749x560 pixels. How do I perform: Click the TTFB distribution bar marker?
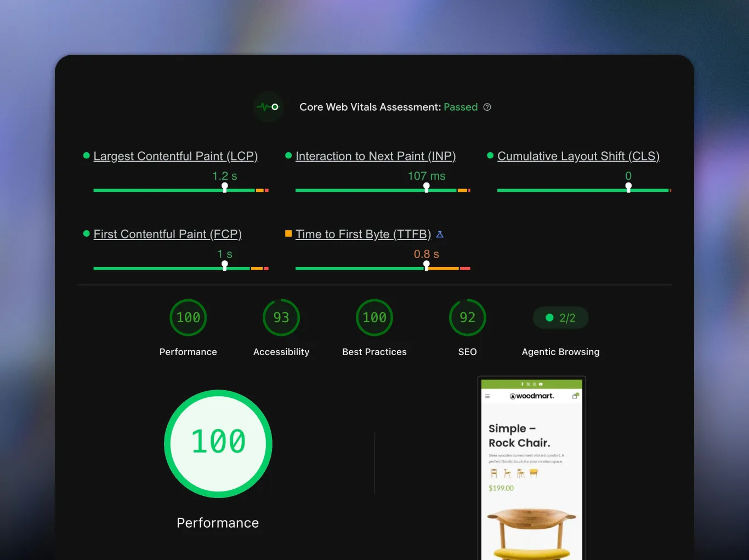427,266
